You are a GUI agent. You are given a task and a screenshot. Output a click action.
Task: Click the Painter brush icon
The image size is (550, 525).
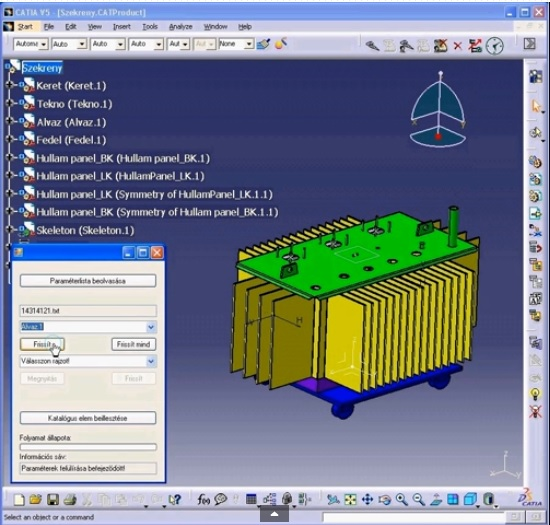point(263,44)
